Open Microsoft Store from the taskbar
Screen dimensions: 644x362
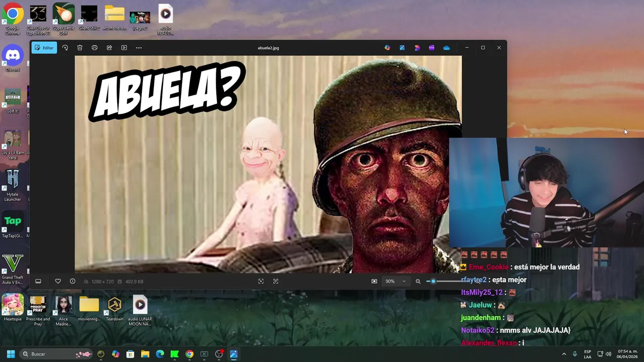point(130,354)
